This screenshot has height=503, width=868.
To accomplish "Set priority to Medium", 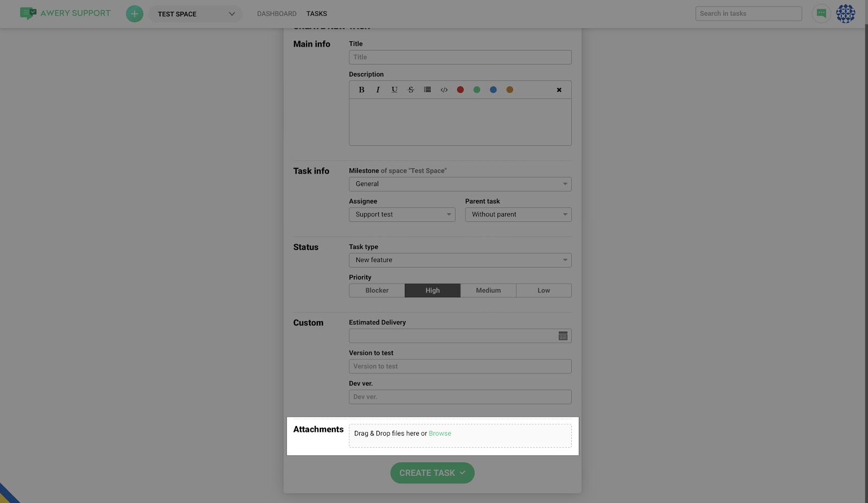I will [x=488, y=291].
